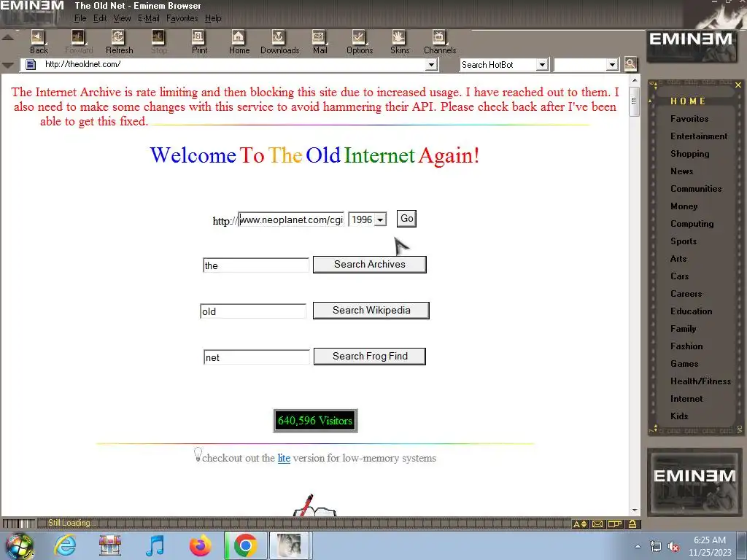Select the HOME channel heading
Screen dimensions: 747x560
click(x=688, y=101)
